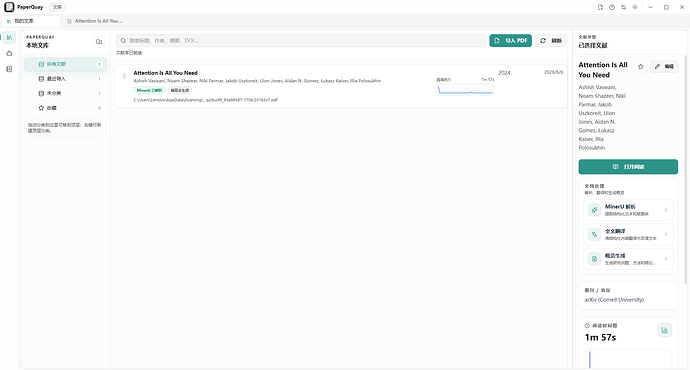The image size is (690, 370).
Task: Switch to the 我的文库 tab
Action: click(31, 21)
